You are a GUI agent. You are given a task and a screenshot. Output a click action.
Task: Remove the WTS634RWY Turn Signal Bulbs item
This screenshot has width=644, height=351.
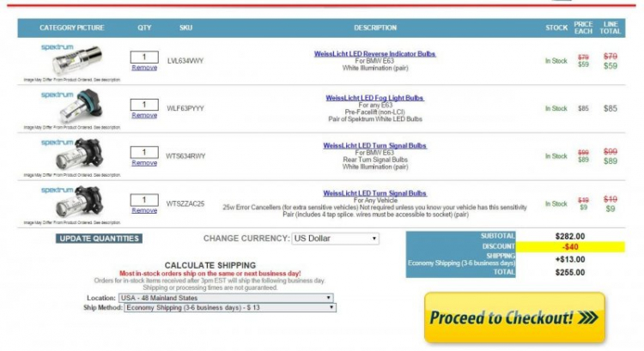144,163
